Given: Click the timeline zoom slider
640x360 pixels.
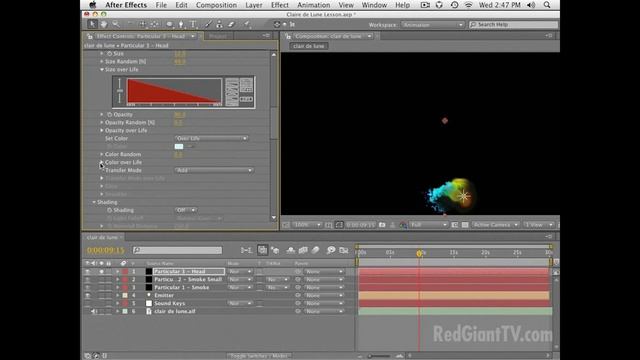Looking at the screenshot, I should click(x=379, y=356).
